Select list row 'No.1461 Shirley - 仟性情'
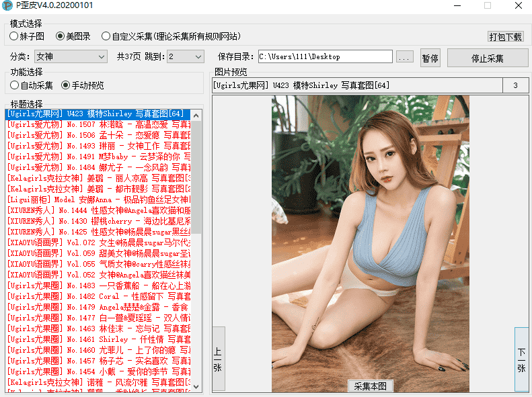This screenshot has width=532, height=397. (x=98, y=339)
